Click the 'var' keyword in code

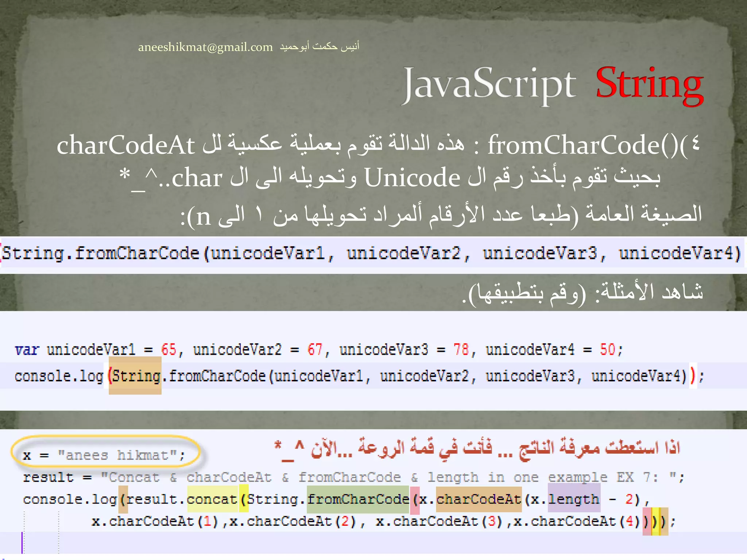[27, 350]
